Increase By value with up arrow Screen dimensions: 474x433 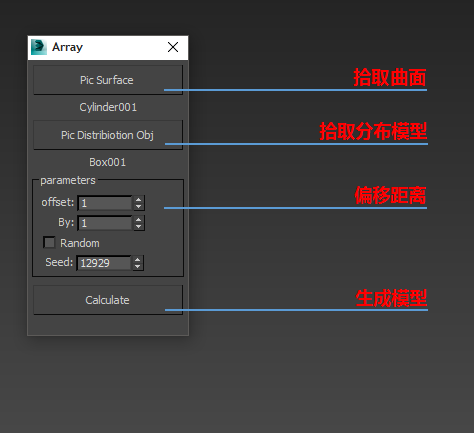click(x=139, y=220)
